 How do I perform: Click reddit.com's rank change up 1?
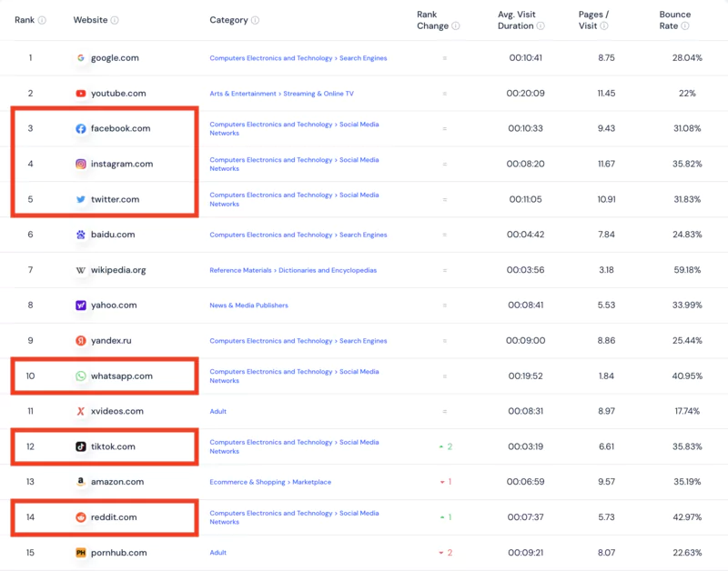(446, 517)
